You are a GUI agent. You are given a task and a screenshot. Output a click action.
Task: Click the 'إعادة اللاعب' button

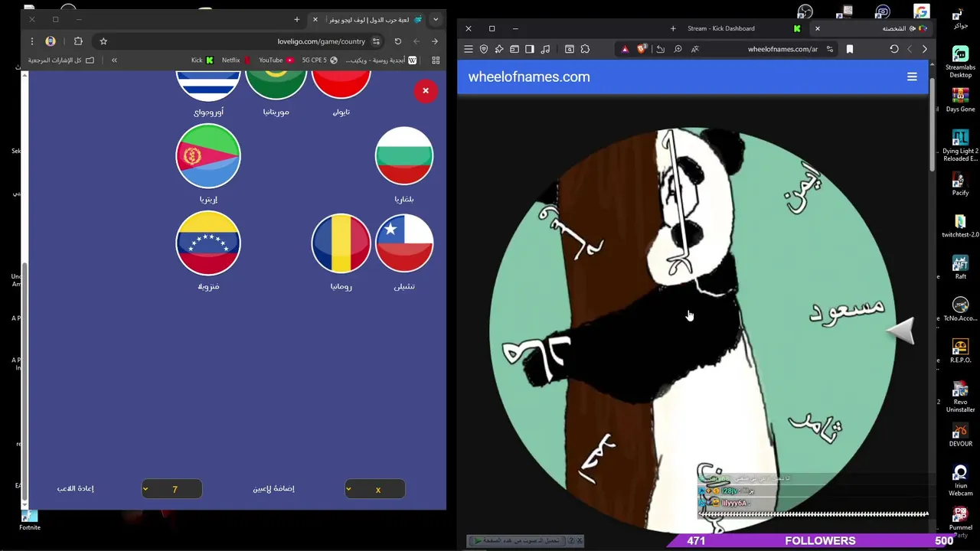click(x=75, y=488)
